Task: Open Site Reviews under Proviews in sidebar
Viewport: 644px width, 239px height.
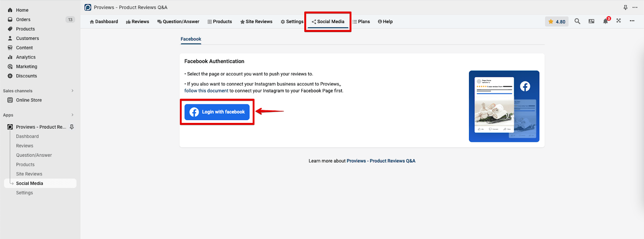Action: click(29, 174)
